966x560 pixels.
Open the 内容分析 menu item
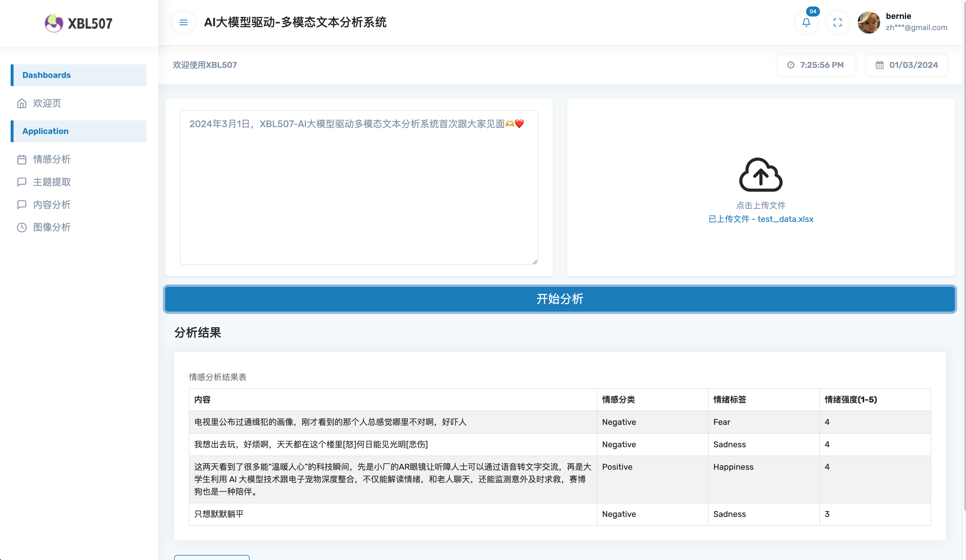(52, 205)
